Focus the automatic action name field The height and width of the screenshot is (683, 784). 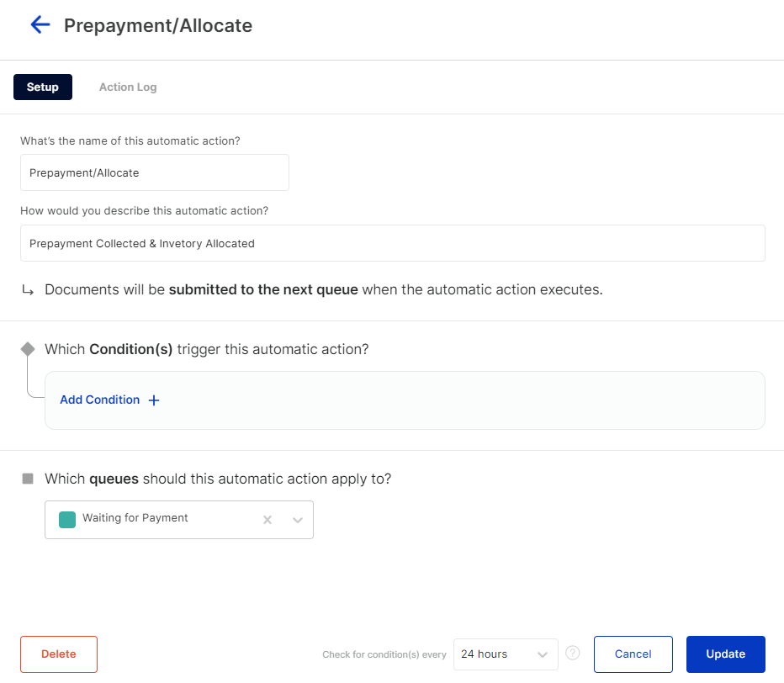[x=155, y=172]
